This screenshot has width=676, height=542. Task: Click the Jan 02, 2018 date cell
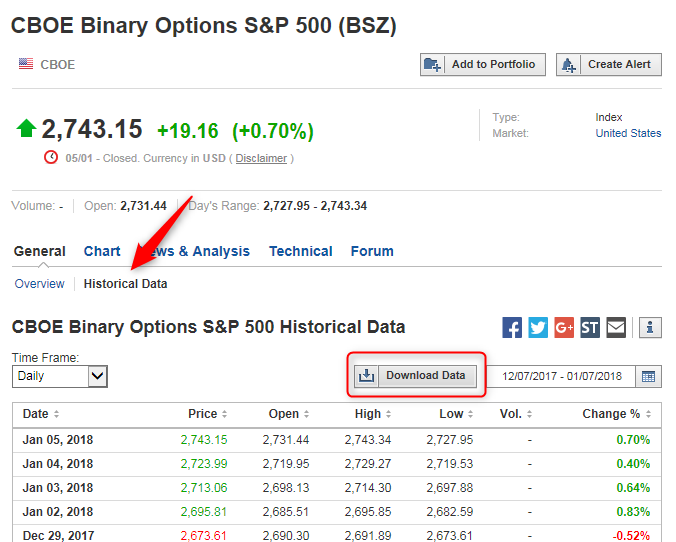pyautogui.click(x=58, y=512)
